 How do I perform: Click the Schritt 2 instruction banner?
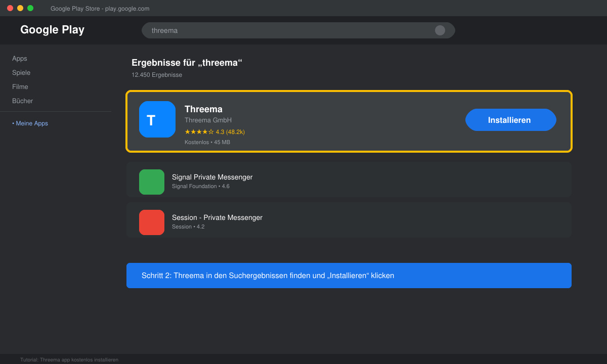(349, 276)
